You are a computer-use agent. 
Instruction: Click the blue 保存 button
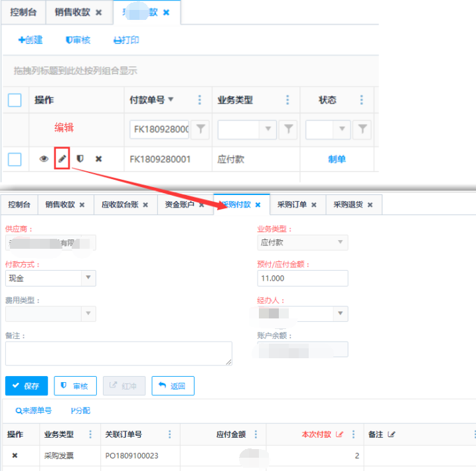click(26, 385)
